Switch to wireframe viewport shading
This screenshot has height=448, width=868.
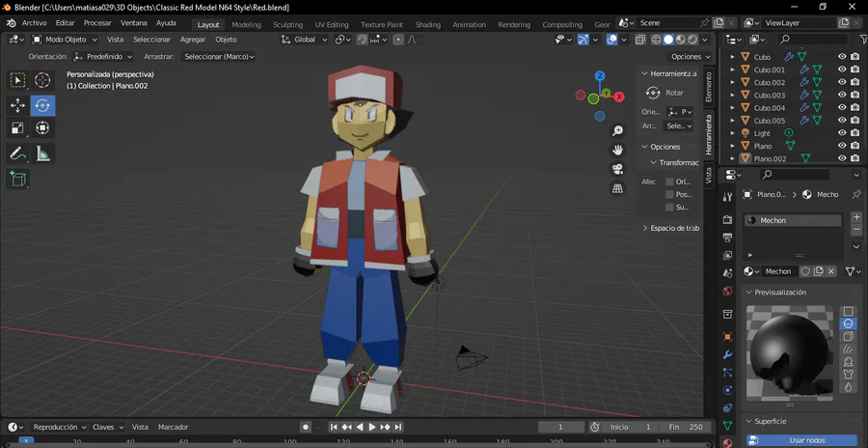pyautogui.click(x=657, y=40)
